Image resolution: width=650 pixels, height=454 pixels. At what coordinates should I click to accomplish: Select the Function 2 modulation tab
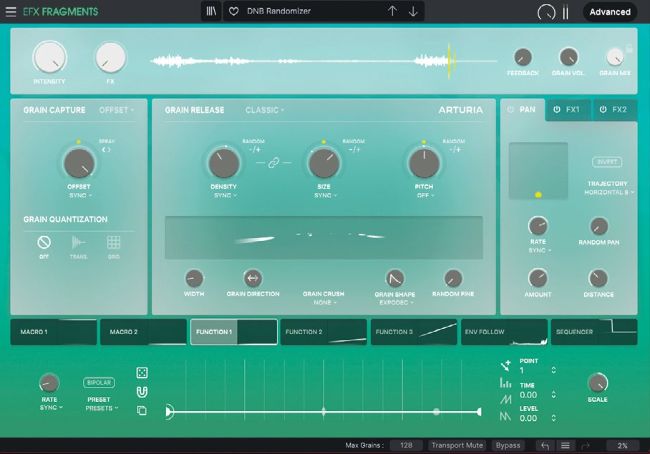[x=324, y=332]
